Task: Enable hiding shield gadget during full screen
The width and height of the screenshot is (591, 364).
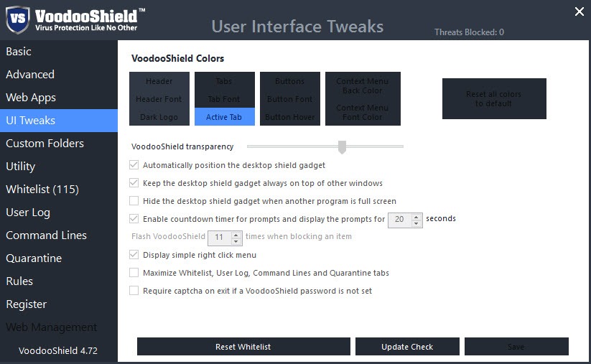Action: [x=134, y=200]
